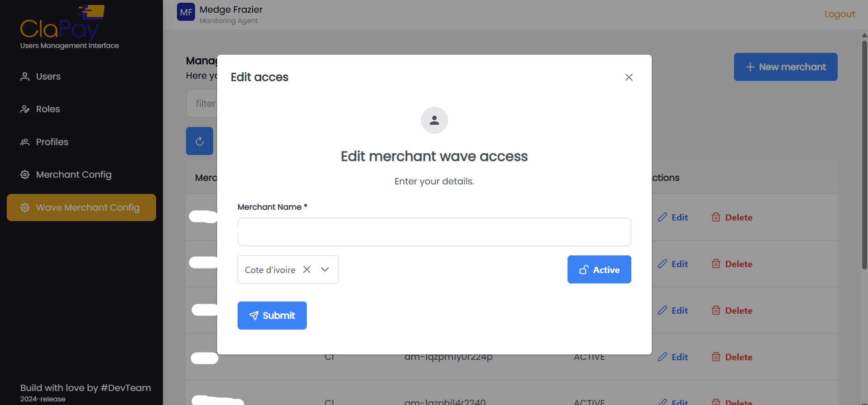
Task: Click the trash icon next to the last Delete
Action: [716, 401]
